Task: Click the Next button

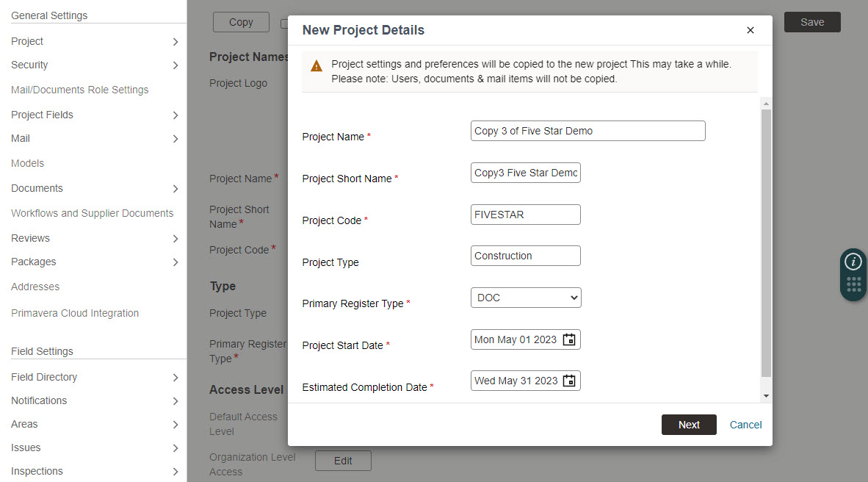Action: coord(689,425)
